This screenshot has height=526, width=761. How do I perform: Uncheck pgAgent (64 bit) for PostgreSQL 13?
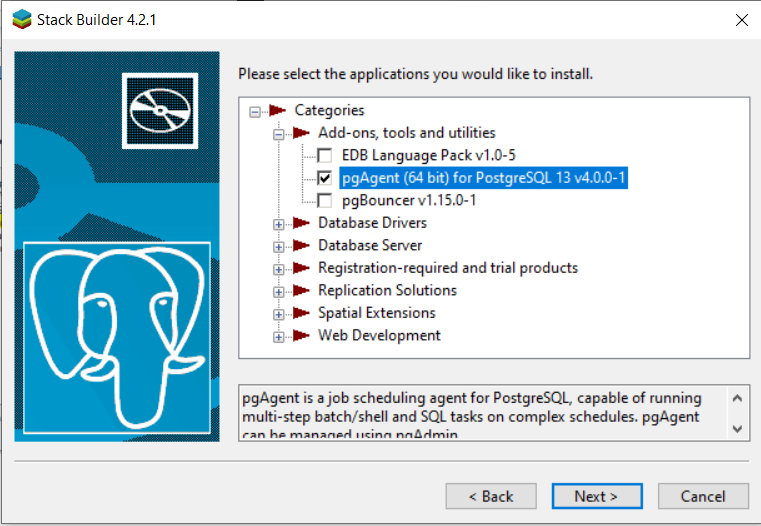coord(324,178)
